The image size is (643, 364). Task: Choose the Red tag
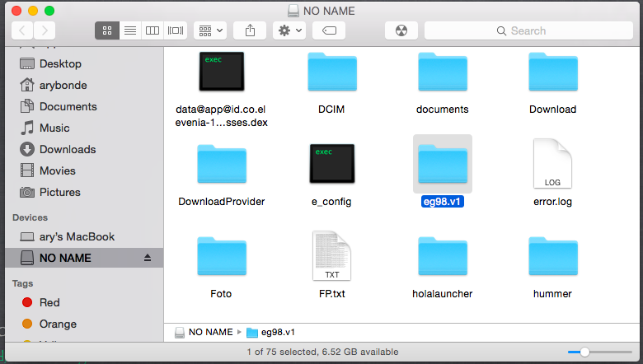tap(41, 302)
